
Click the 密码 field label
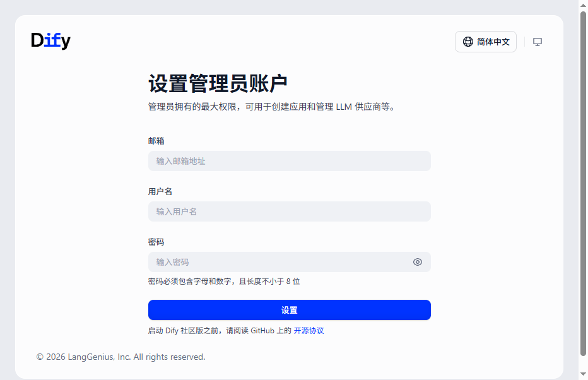[156, 242]
